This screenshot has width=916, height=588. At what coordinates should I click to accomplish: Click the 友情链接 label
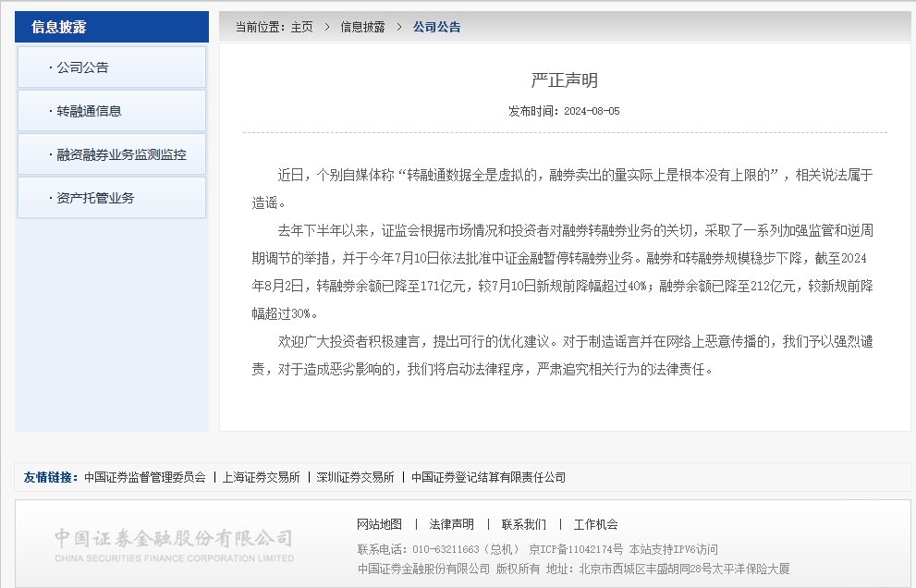(x=51, y=477)
